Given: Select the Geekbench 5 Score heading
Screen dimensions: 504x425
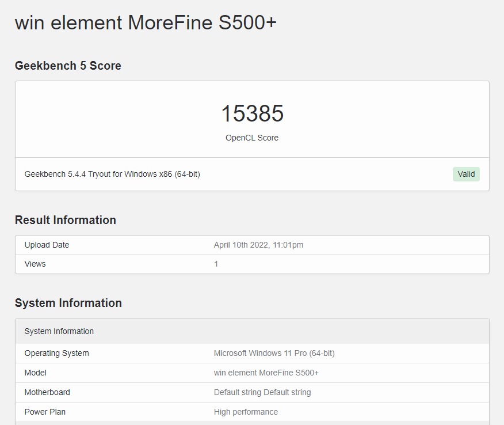Looking at the screenshot, I should (68, 66).
